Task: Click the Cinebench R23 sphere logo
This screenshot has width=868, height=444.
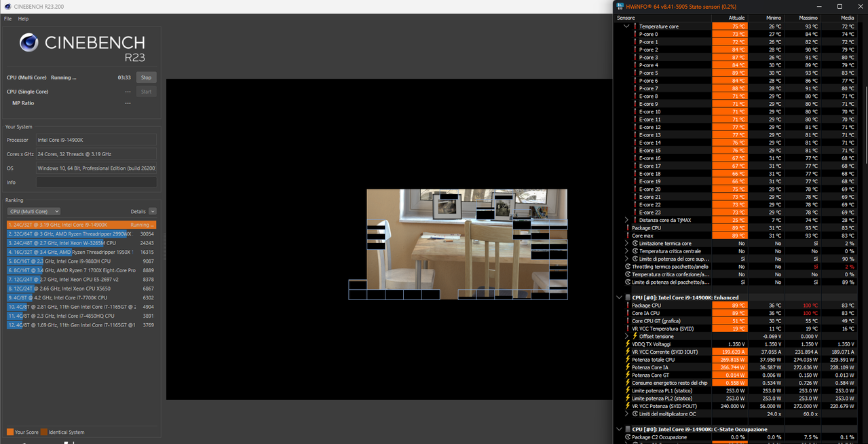Action: coord(29,42)
